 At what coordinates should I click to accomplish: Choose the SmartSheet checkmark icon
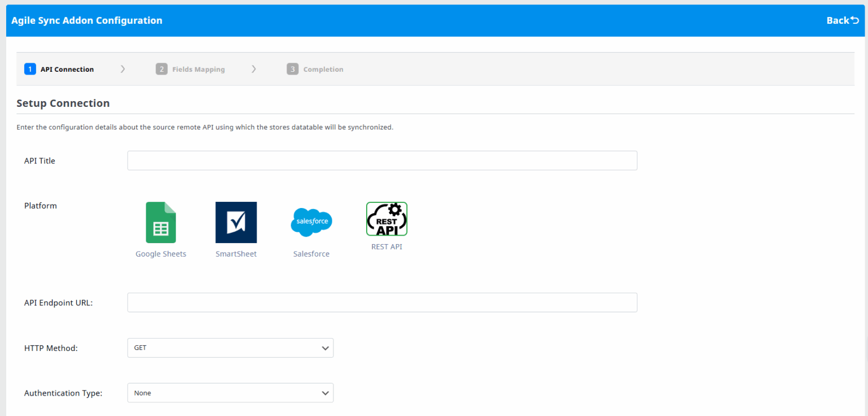tap(236, 222)
